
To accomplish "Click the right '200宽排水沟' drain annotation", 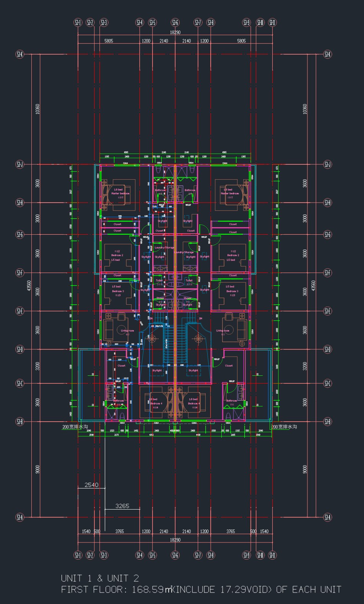I will 284,427.
